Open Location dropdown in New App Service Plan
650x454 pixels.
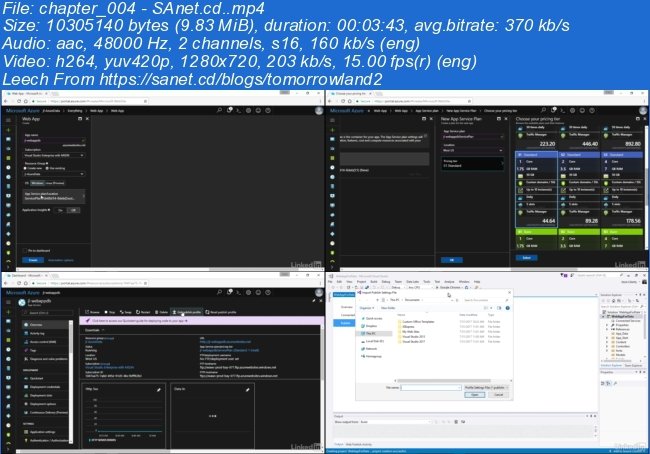click(473, 150)
